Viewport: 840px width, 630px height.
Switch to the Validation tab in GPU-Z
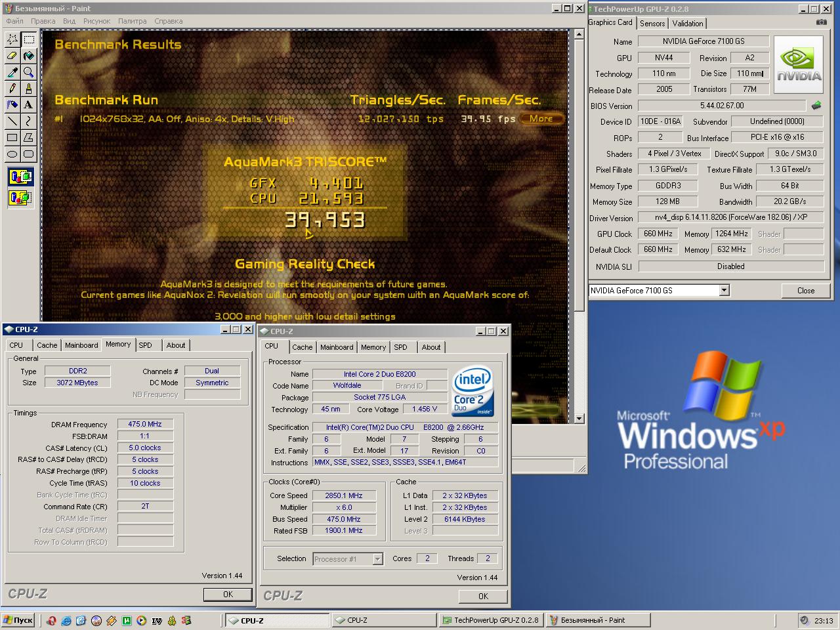(688, 23)
